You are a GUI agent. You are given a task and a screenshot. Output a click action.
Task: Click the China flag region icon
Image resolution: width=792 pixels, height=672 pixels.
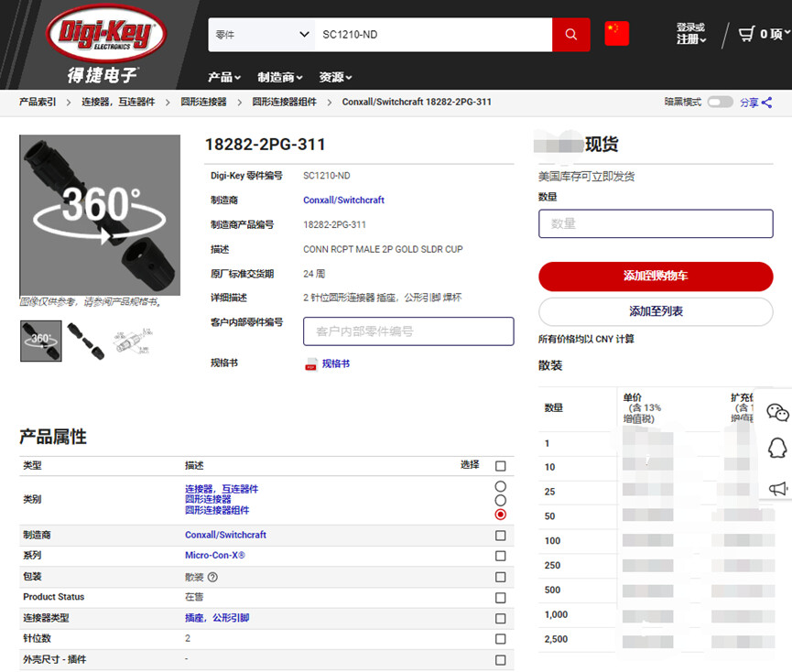616,34
